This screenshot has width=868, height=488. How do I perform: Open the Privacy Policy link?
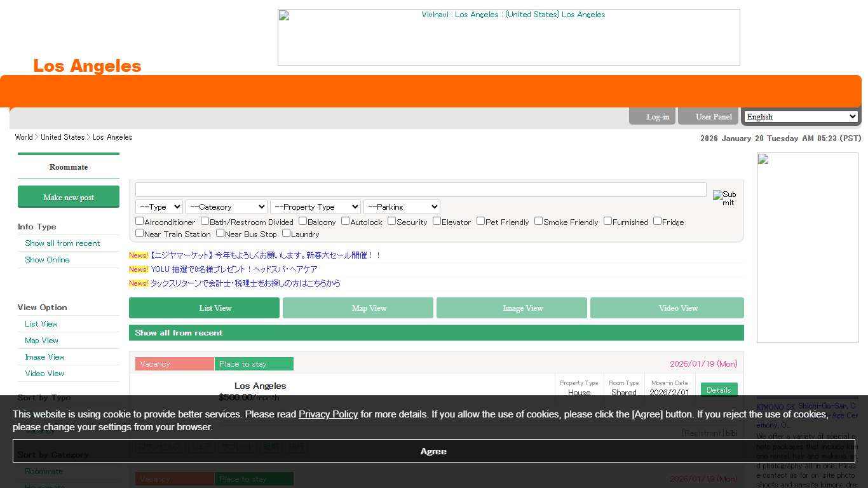tap(328, 414)
